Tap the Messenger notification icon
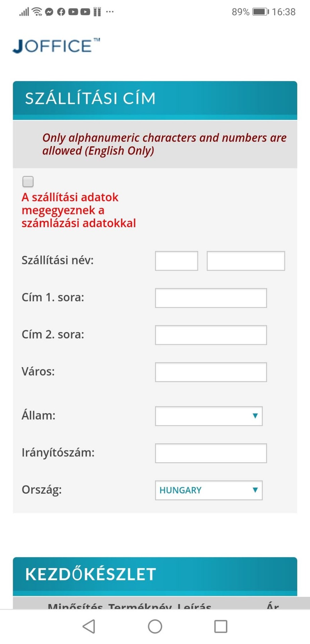 49,12
